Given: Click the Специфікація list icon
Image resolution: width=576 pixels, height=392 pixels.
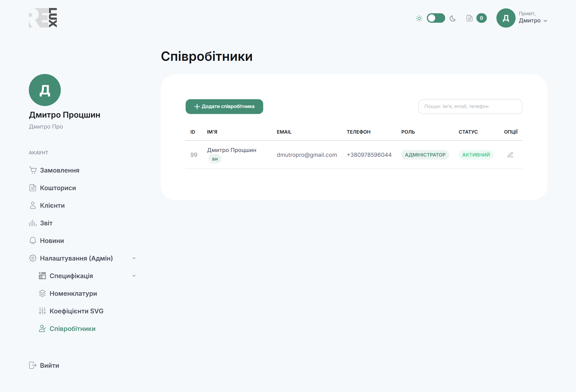Looking at the screenshot, I should pos(42,276).
